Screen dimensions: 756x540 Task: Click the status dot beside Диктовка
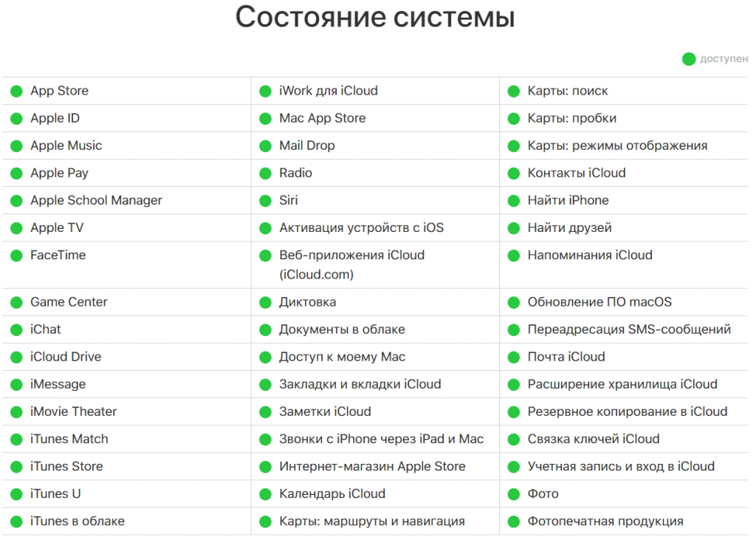coord(265,303)
